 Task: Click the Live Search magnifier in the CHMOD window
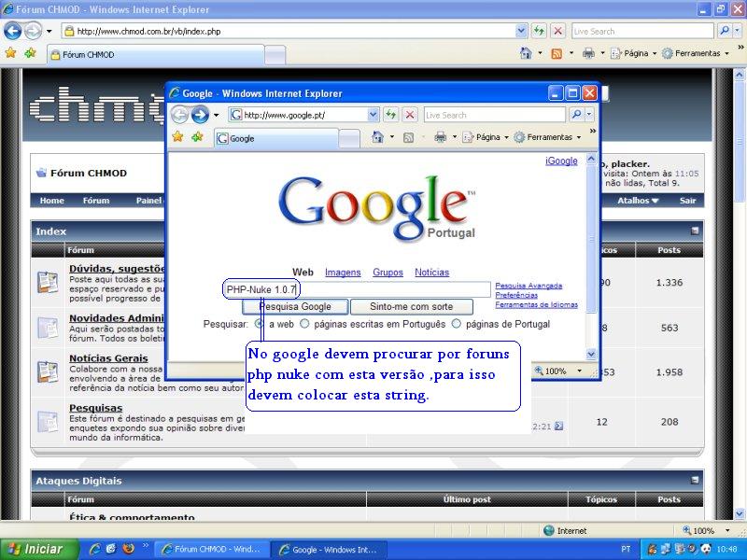(x=725, y=32)
